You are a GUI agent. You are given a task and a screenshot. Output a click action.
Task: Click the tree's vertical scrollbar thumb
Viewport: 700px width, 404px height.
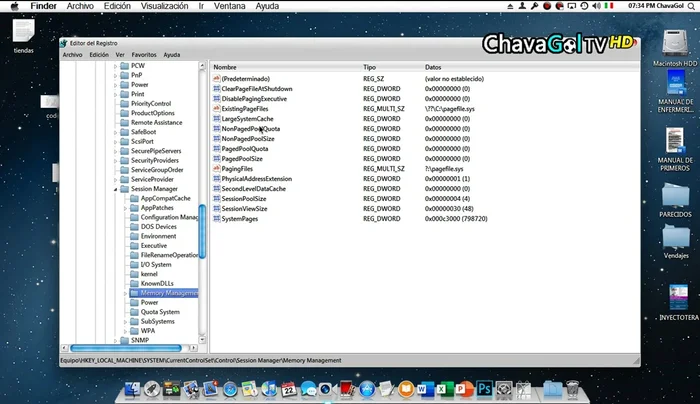point(202,231)
